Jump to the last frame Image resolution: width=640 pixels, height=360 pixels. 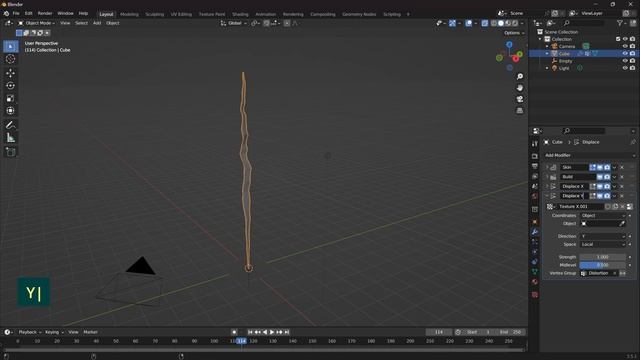pos(287,332)
